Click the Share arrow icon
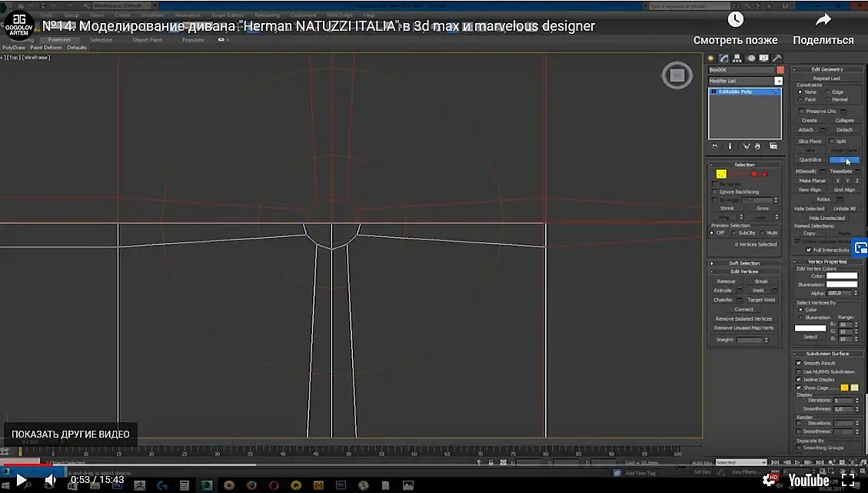 pyautogui.click(x=823, y=20)
